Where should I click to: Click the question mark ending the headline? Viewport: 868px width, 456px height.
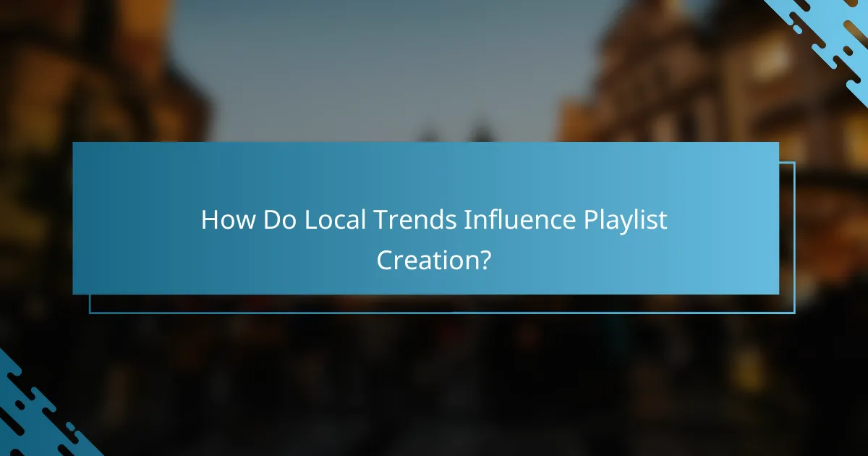[488, 258]
